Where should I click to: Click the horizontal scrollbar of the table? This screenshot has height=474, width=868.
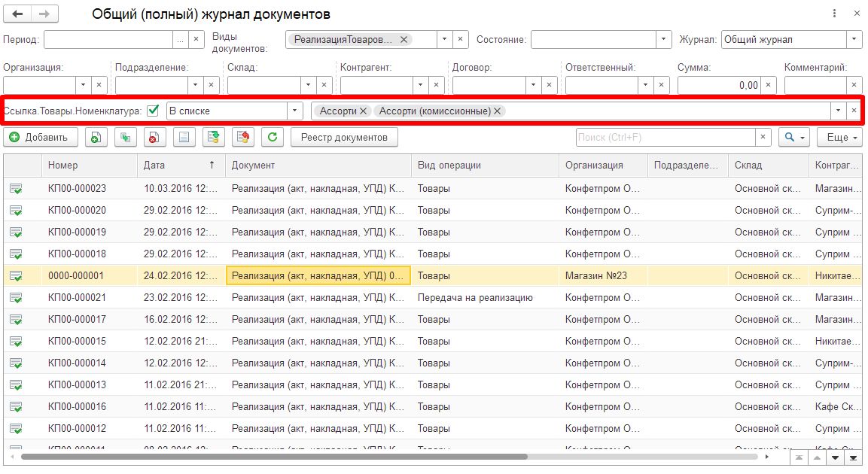[274, 457]
